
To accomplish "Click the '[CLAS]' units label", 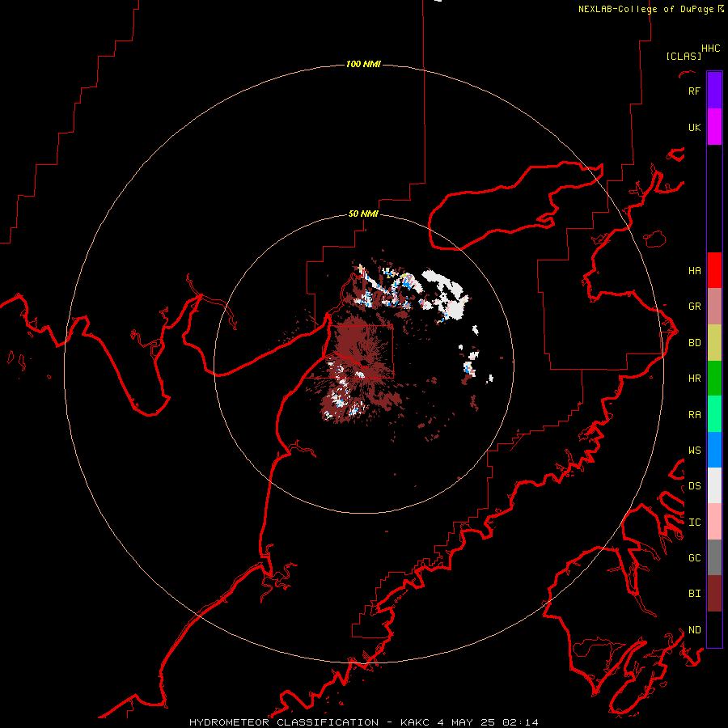I will [684, 56].
